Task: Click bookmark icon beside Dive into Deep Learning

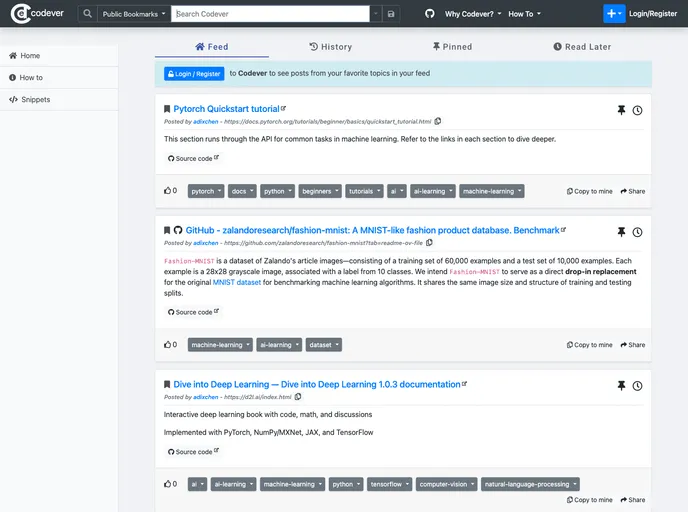Action: tap(167, 384)
